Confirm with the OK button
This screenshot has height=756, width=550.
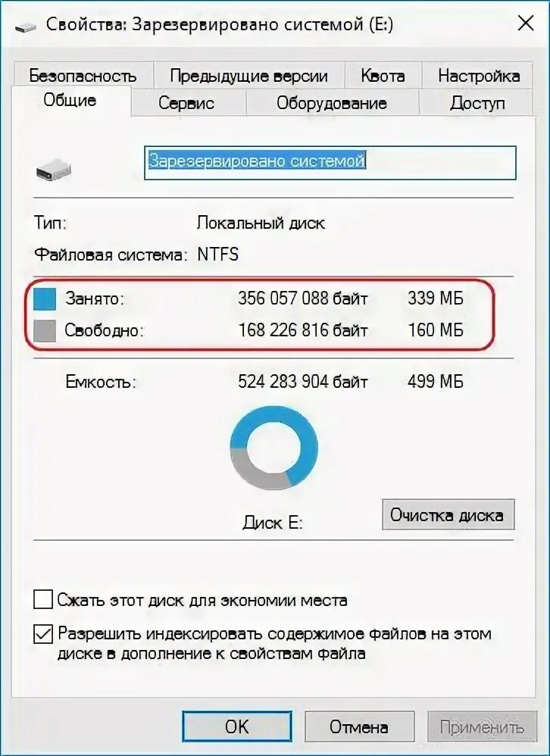pyautogui.click(x=236, y=726)
